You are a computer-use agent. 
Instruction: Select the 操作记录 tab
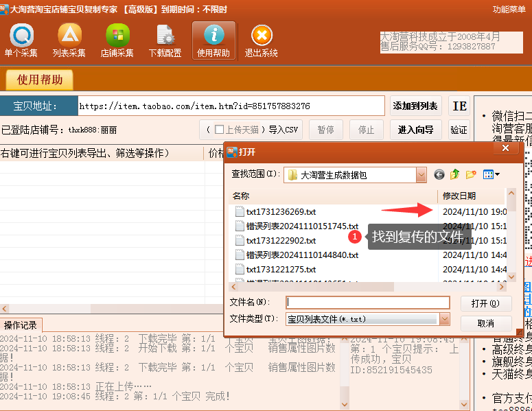pos(21,325)
